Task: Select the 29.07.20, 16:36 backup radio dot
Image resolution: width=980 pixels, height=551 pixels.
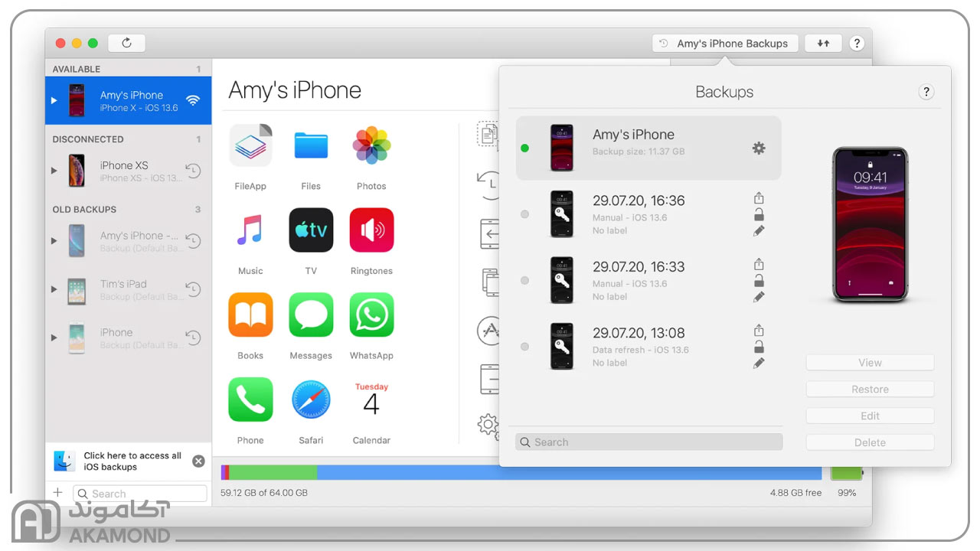Action: 524,214
